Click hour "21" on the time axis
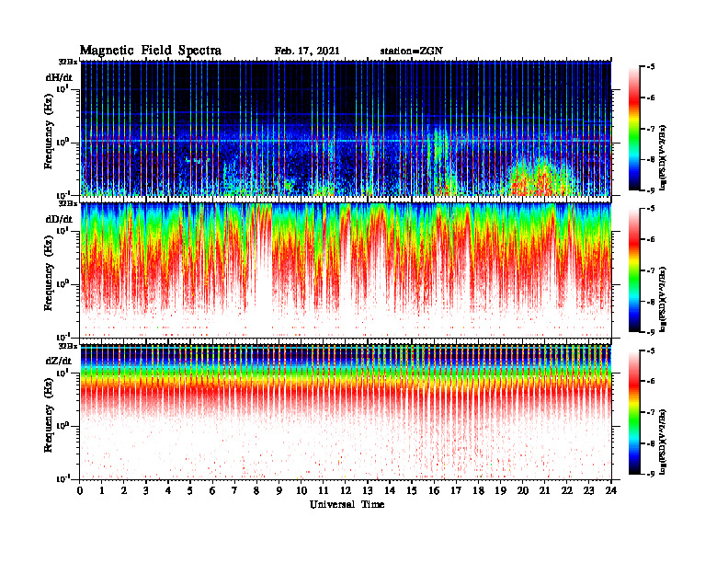 click(x=544, y=490)
